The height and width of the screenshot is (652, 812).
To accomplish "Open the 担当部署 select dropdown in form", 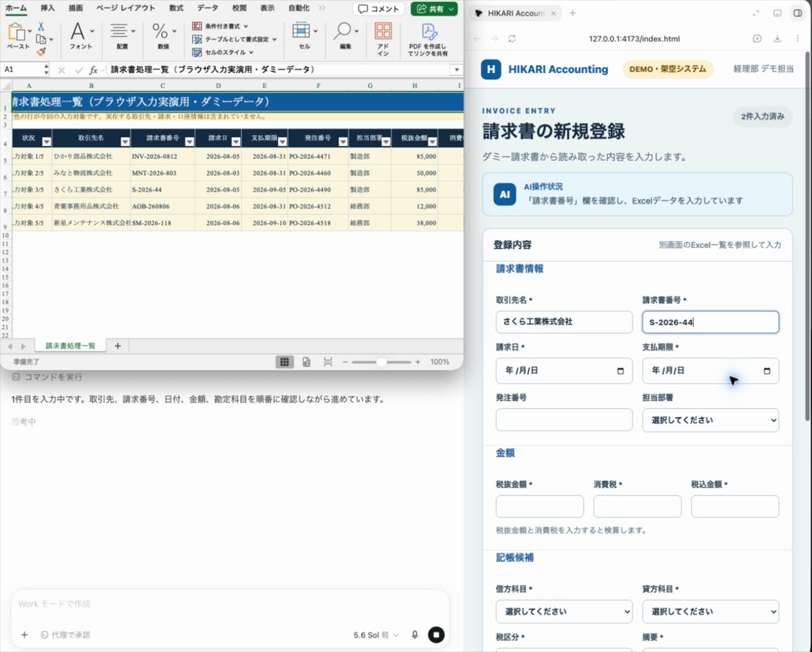I will [x=710, y=420].
